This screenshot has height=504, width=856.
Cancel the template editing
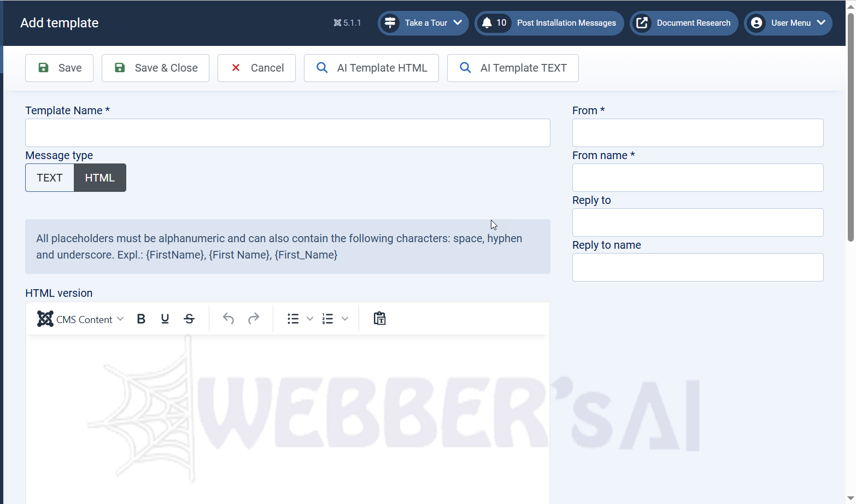pyautogui.click(x=256, y=68)
